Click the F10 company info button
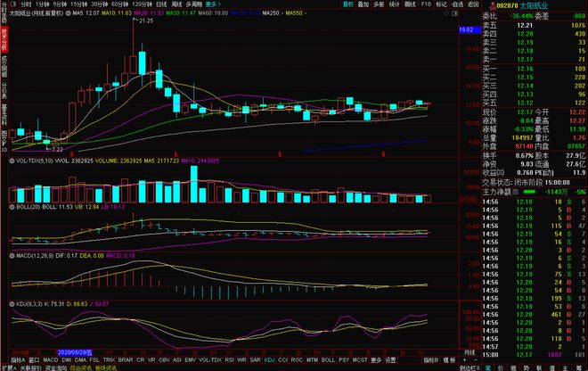Screen dimensions: 588x371 pyautogui.click(x=426, y=4)
